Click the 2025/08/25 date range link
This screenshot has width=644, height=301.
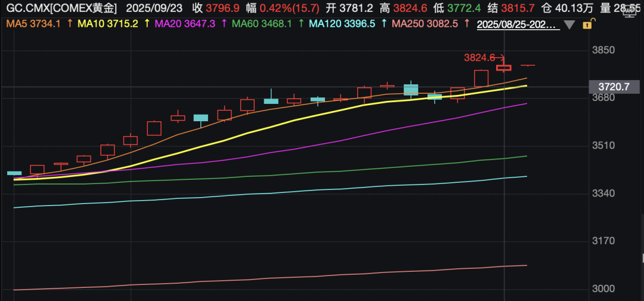pyautogui.click(x=518, y=24)
